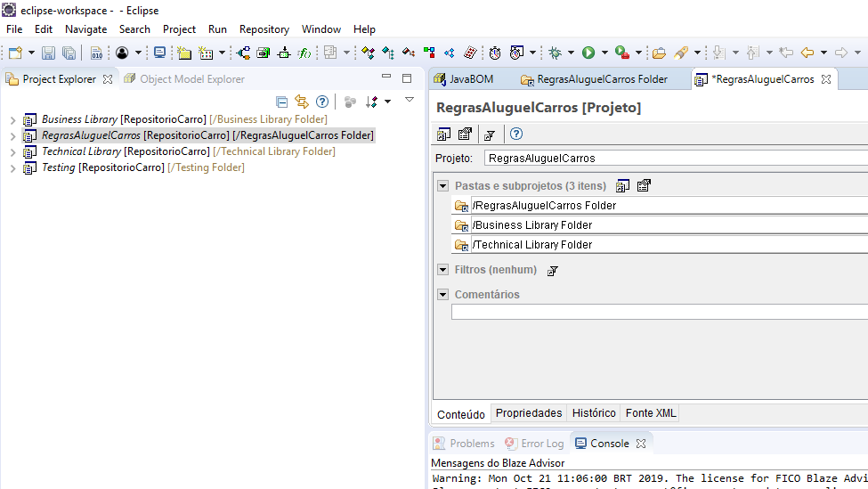Click the Save All icon
868x489 pixels.
69,53
